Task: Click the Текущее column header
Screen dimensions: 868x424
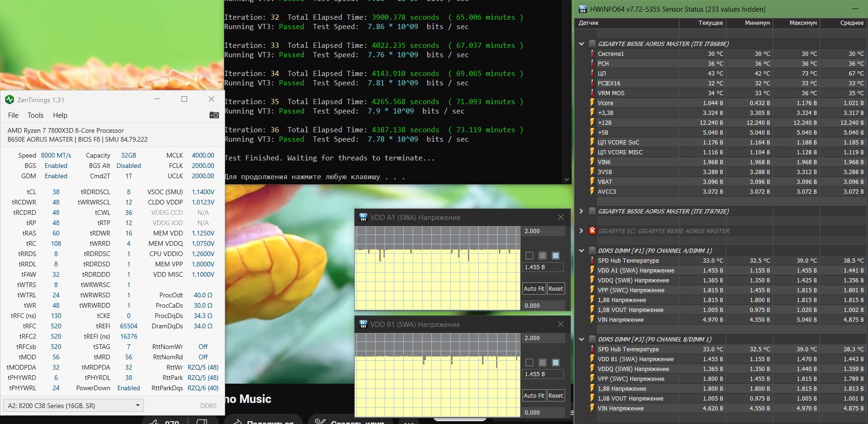Action: (x=702, y=23)
